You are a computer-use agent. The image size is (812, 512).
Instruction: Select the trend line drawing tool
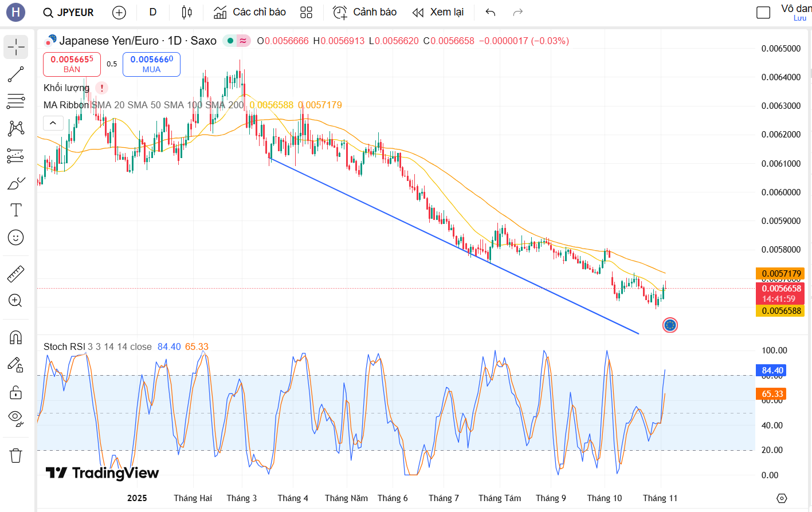15,74
